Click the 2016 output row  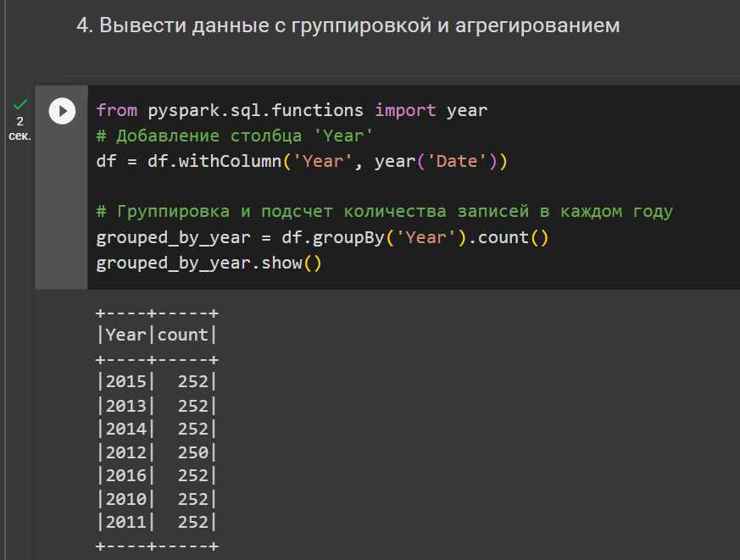click(x=157, y=475)
